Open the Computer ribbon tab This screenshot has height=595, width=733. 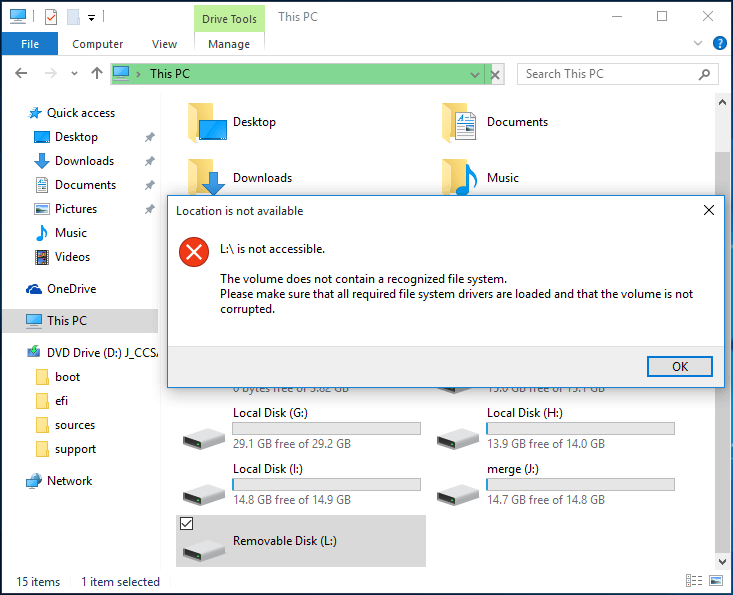tap(97, 44)
